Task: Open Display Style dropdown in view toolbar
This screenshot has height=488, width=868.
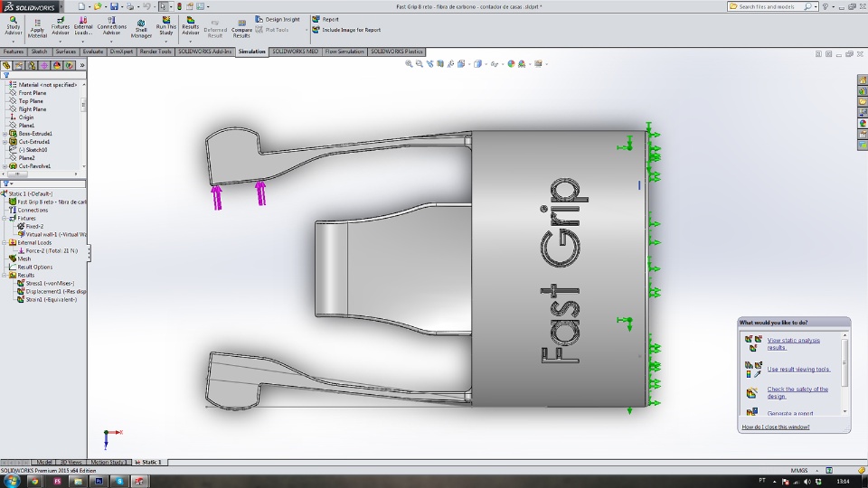Action: click(486, 64)
